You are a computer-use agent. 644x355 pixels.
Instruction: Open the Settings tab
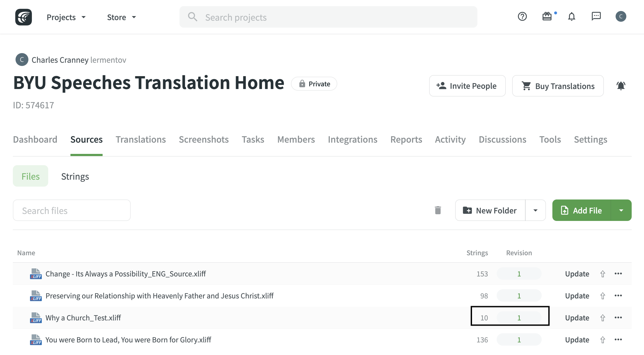(x=590, y=139)
